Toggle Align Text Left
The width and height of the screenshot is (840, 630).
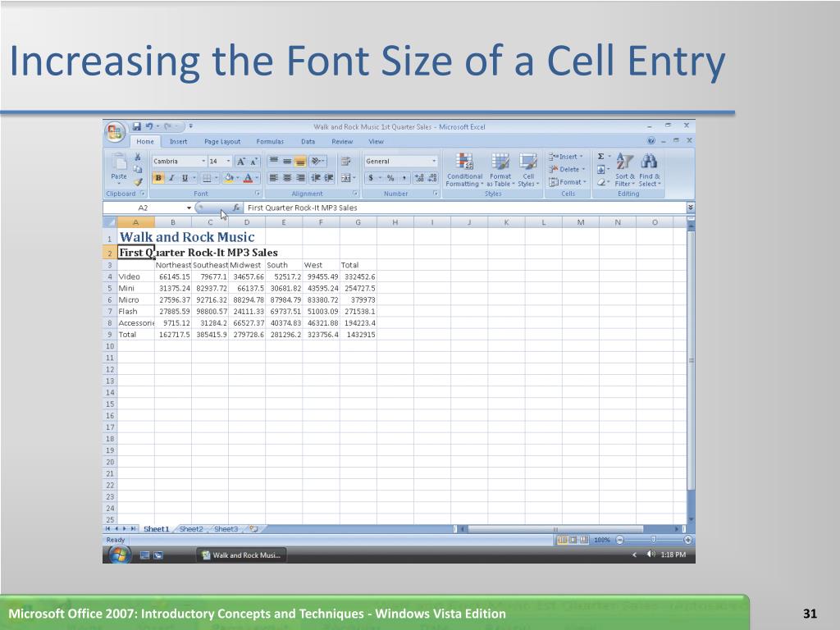pyautogui.click(x=273, y=178)
